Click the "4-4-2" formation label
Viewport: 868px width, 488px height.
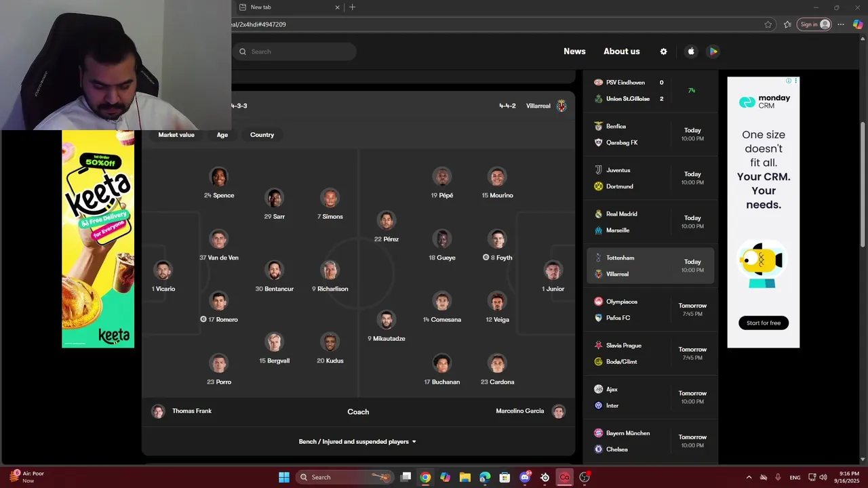pyautogui.click(x=507, y=106)
